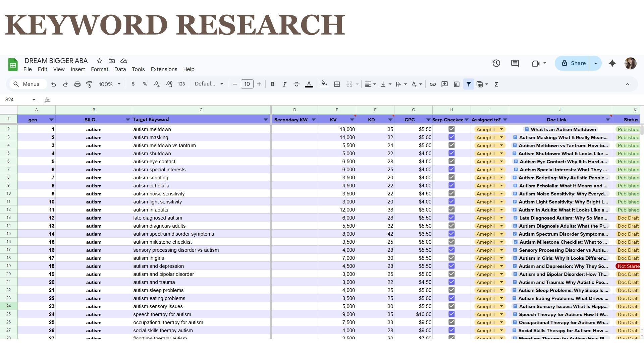Viewport: 644px width, 362px height.
Task: Click the text color underline swatch
Action: pyautogui.click(x=309, y=84)
